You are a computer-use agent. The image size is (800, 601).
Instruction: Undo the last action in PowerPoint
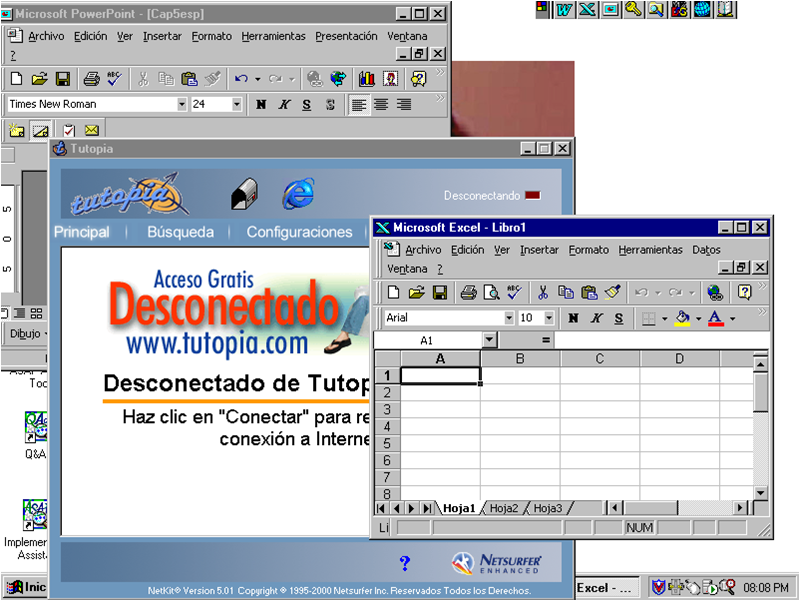point(241,79)
